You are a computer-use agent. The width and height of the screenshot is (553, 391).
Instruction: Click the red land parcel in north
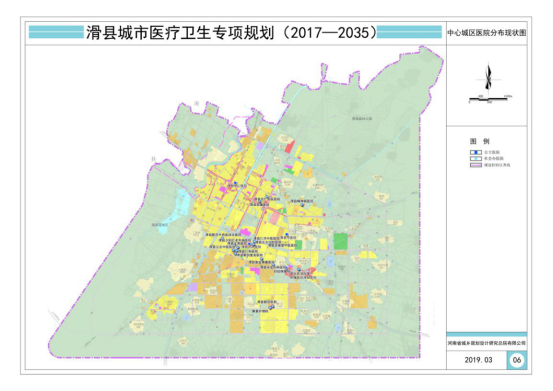[290, 147]
